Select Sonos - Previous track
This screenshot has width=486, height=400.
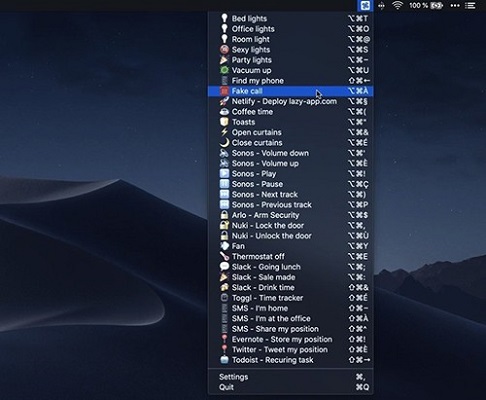click(290, 204)
